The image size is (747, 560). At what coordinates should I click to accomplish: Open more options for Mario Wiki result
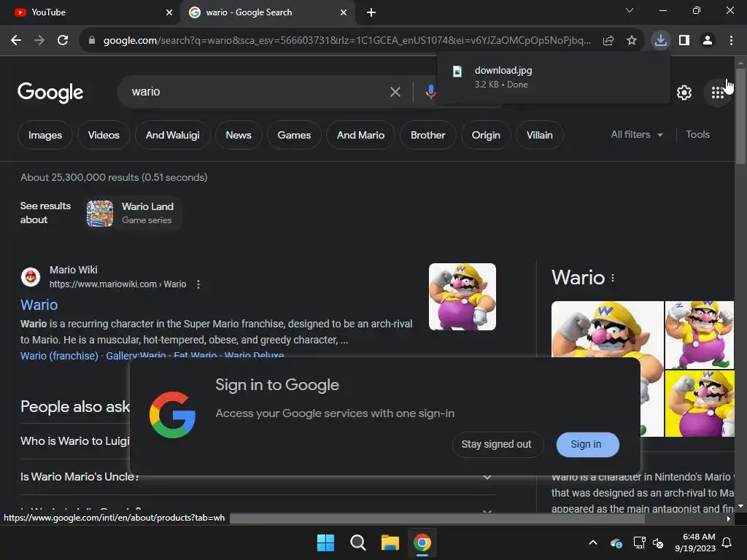click(198, 284)
